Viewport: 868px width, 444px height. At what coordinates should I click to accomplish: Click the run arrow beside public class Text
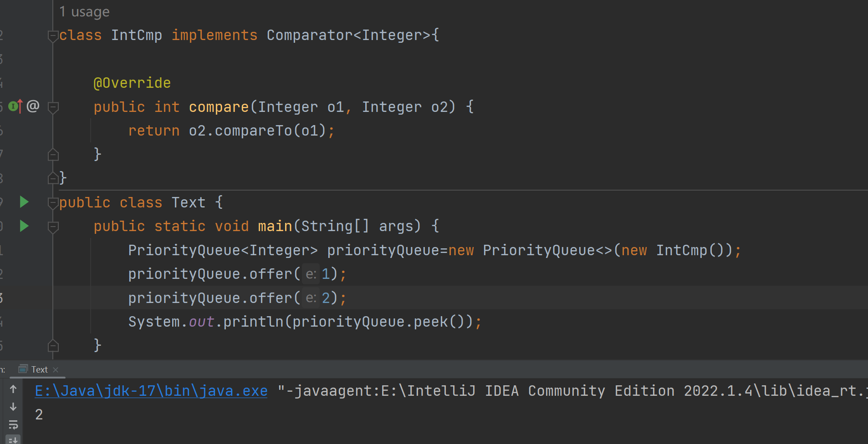click(24, 202)
